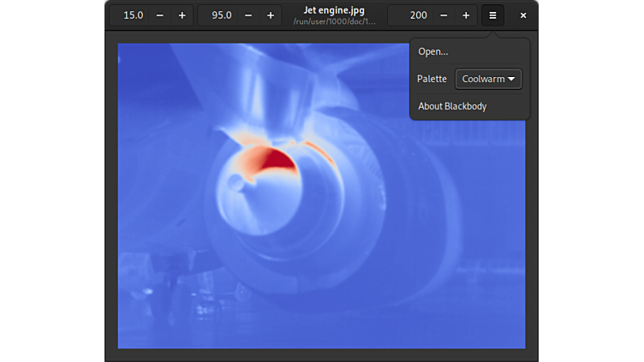The width and height of the screenshot is (644, 362).
Task: Click the file path subtitle under title
Action: coord(333,21)
